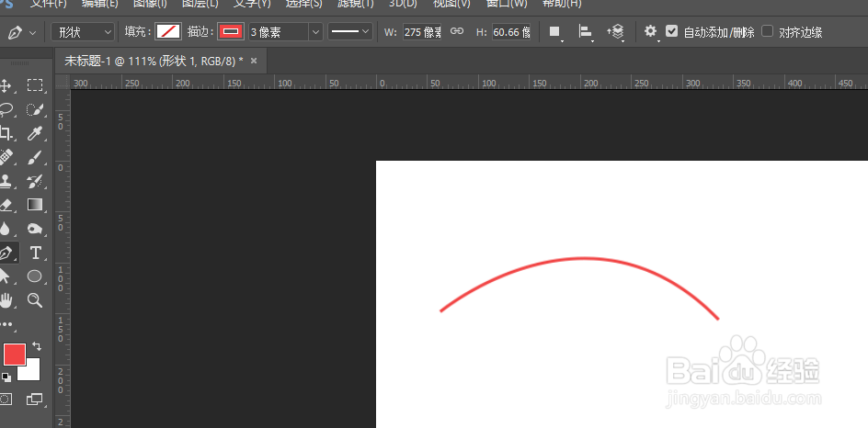Select the Horizontal Type tool
Viewport: 868px width, 428px height.
point(35,253)
